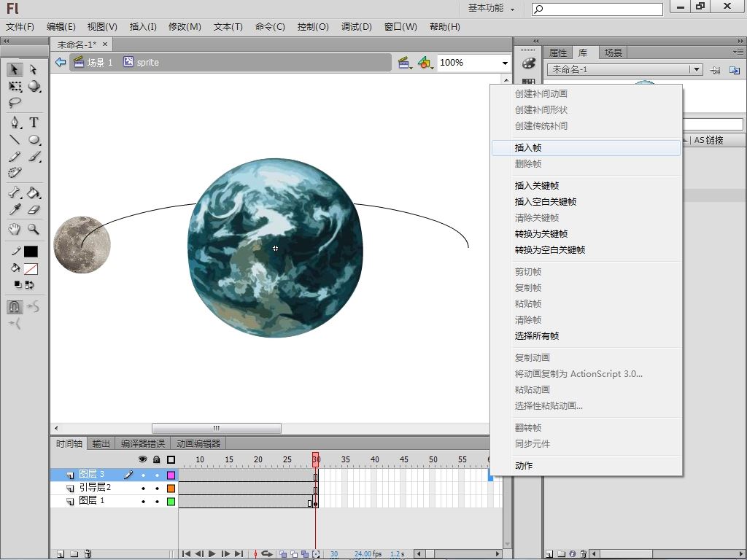Open the Edit Scene dropdown
The width and height of the screenshot is (747, 560).
pyautogui.click(x=405, y=63)
